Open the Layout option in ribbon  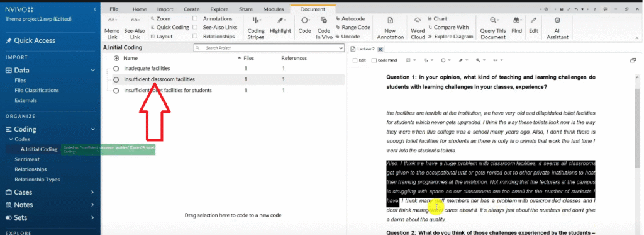162,36
